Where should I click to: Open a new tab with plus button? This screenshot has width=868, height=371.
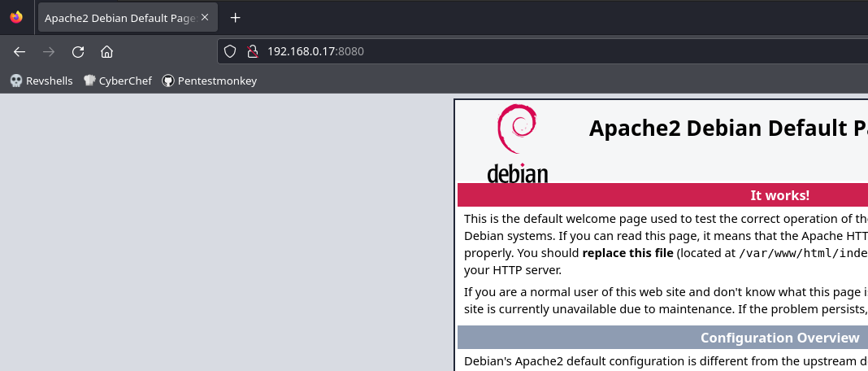click(x=235, y=18)
